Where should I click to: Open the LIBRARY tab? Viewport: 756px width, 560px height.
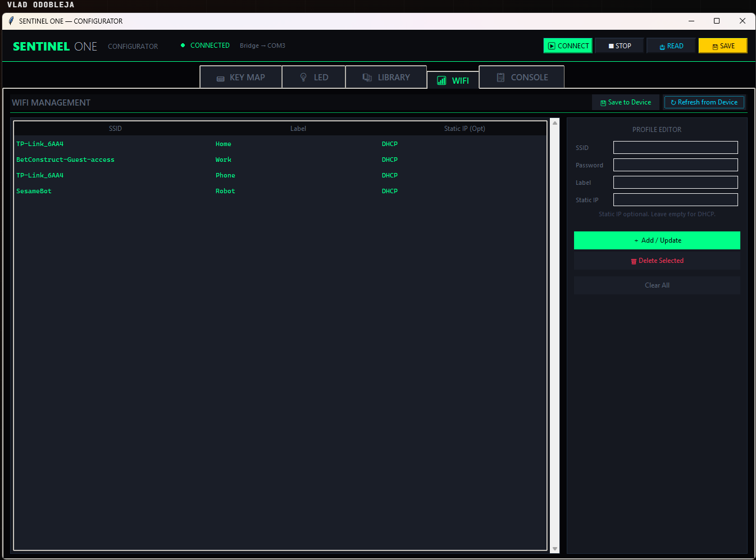(x=386, y=78)
